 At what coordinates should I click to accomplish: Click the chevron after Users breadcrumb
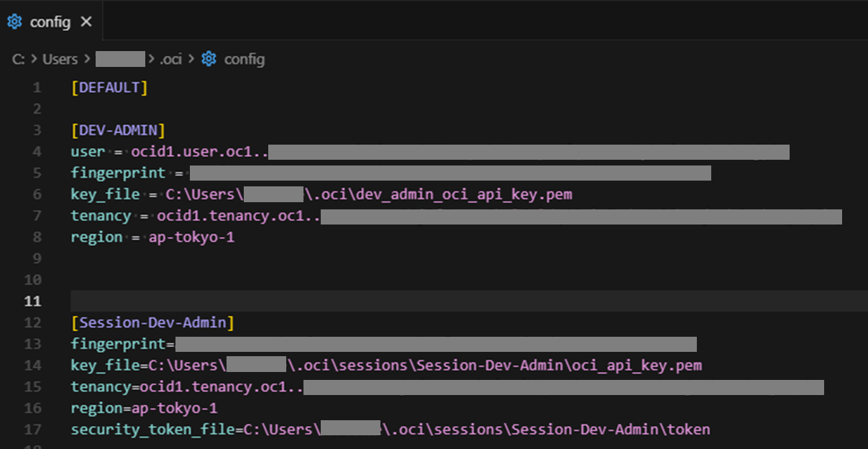(x=86, y=59)
